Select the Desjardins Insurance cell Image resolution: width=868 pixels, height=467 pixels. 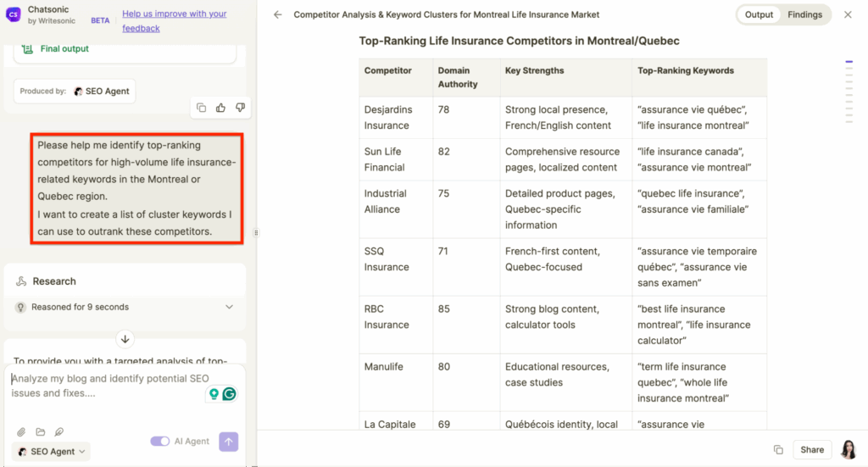[x=396, y=118]
